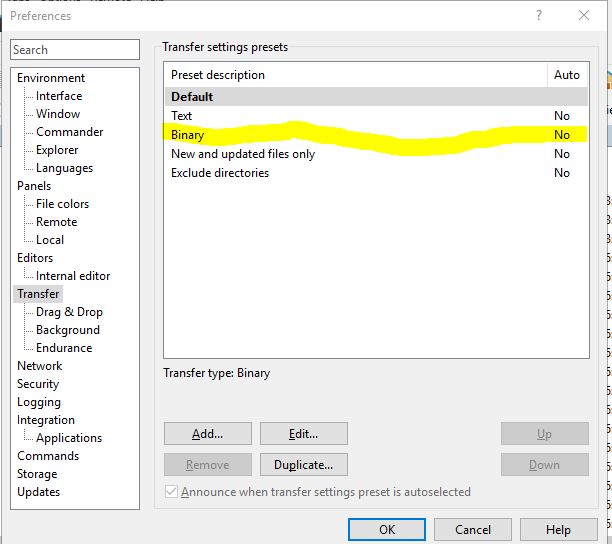Select File colors under Panels
This screenshot has height=544, width=612.
coord(62,204)
